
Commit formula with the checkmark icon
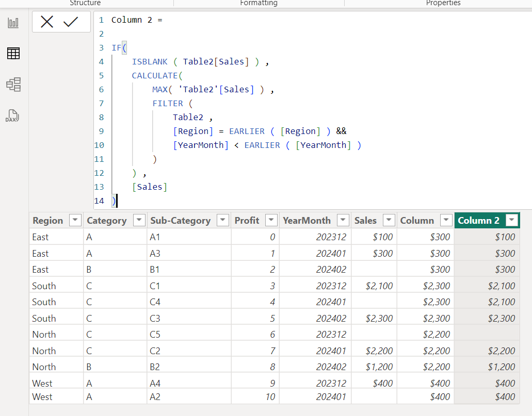click(71, 22)
